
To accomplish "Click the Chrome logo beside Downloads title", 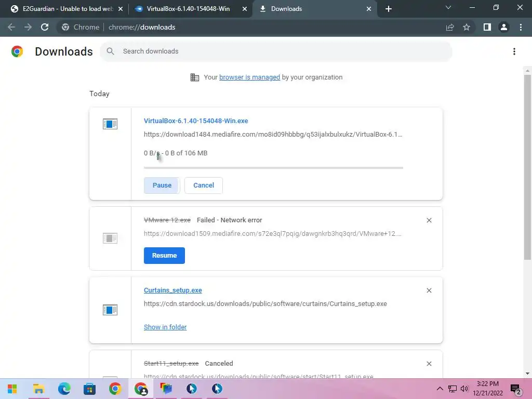I will tap(17, 51).
